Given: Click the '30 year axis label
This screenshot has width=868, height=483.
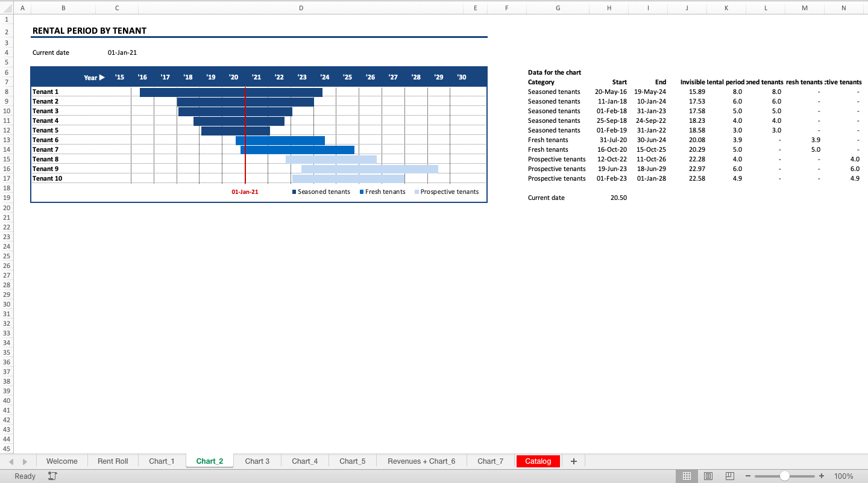Looking at the screenshot, I should pos(462,77).
